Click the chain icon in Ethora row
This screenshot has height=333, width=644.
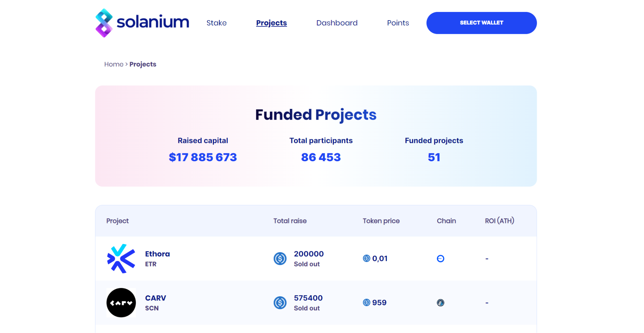(440, 258)
